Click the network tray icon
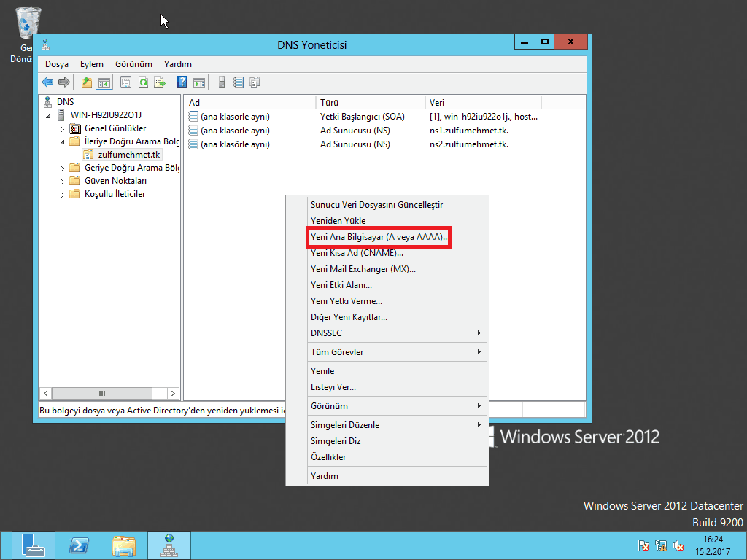This screenshot has height=560, width=747. point(661,545)
